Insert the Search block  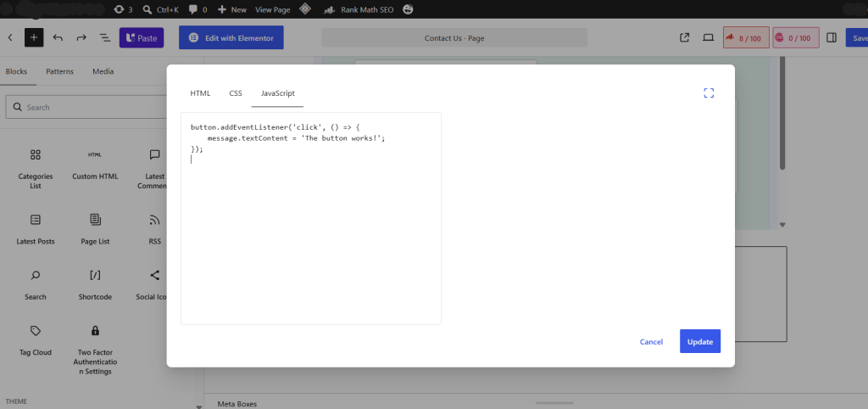(36, 283)
